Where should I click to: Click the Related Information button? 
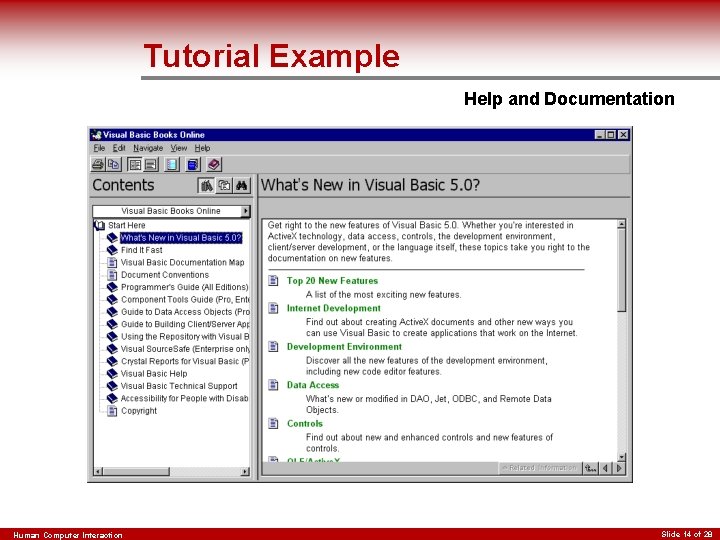click(x=540, y=468)
